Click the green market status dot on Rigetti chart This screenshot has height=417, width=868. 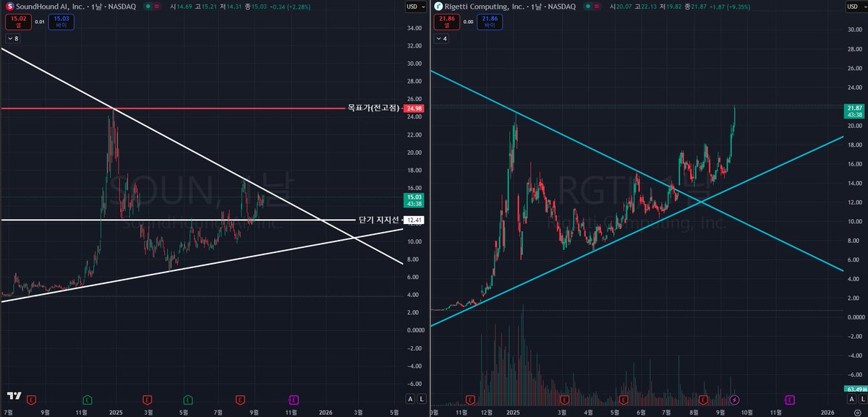(x=587, y=7)
